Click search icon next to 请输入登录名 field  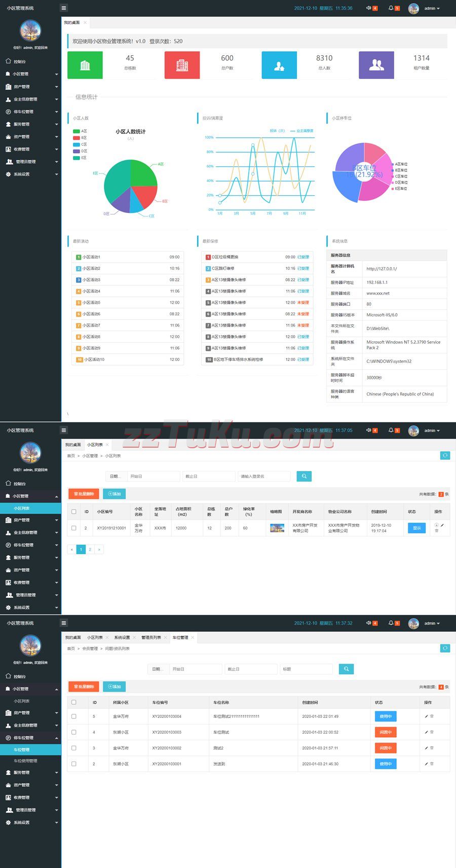(x=304, y=476)
